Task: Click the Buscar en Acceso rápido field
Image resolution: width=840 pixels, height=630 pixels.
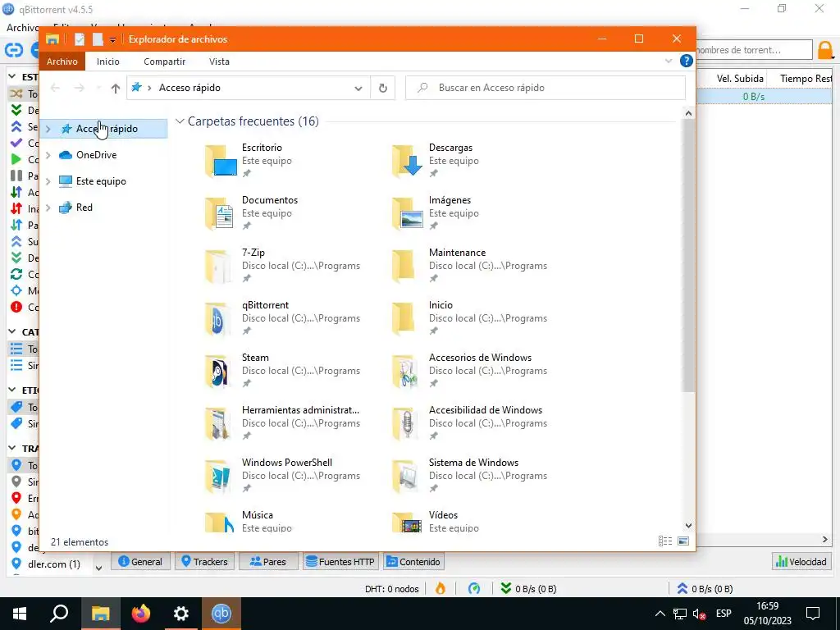Action: (x=546, y=88)
